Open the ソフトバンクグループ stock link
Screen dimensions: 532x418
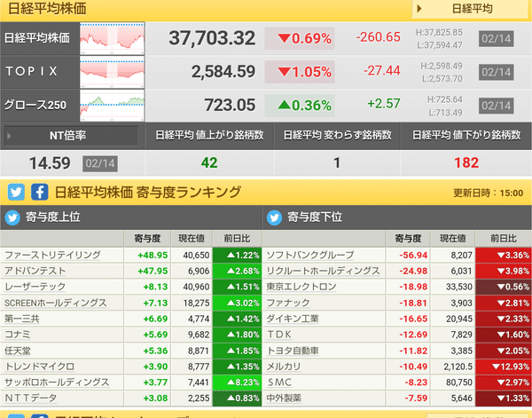[x=310, y=255]
